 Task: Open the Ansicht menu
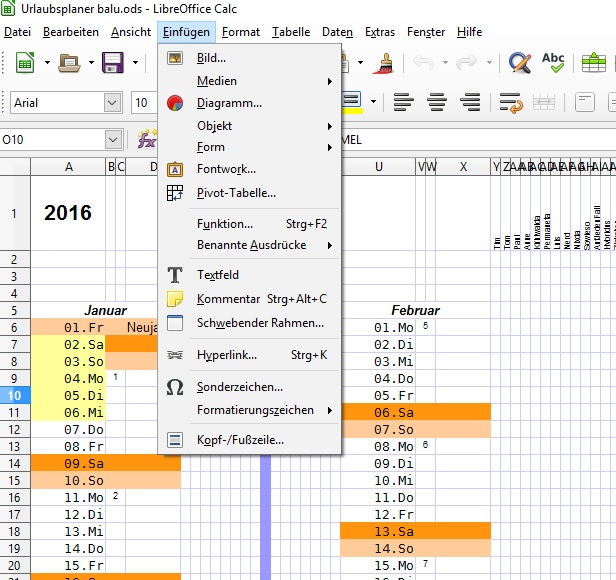(x=131, y=32)
